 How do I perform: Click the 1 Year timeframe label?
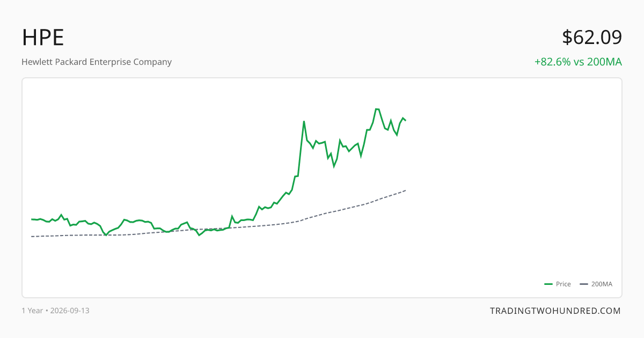(x=32, y=311)
